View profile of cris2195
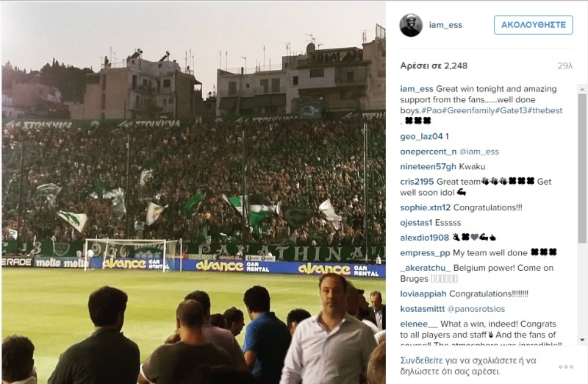This screenshot has width=588, height=384. [417, 182]
